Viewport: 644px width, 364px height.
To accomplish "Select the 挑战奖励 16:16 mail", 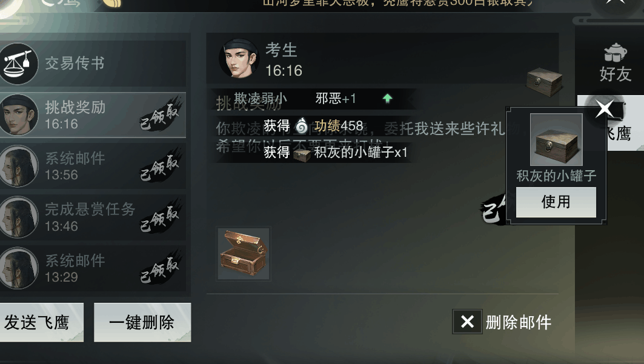I will click(x=93, y=115).
